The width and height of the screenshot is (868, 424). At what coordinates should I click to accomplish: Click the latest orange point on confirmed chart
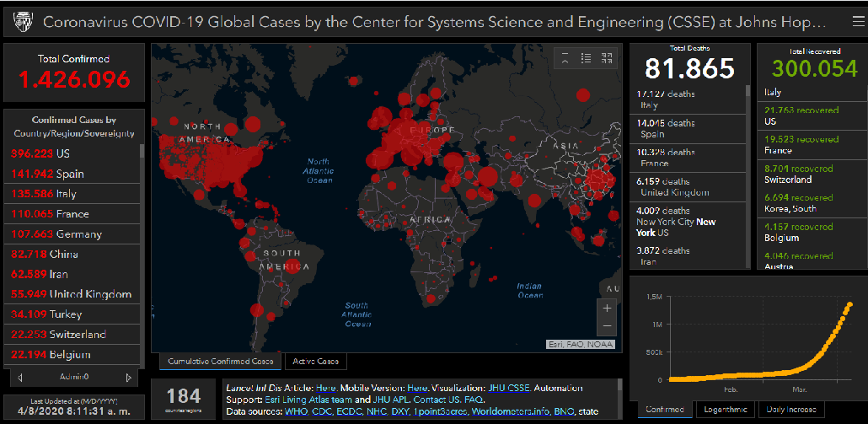(x=849, y=304)
